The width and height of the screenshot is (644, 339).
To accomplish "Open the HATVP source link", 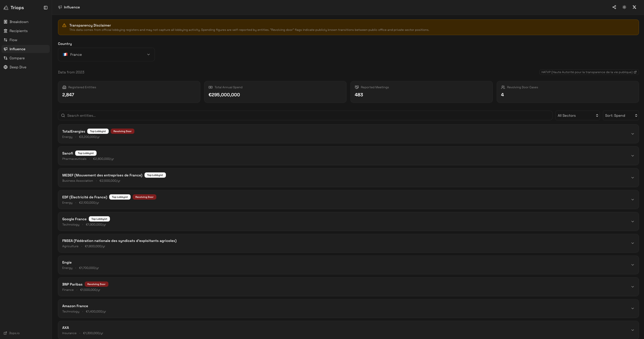I will click(x=589, y=72).
